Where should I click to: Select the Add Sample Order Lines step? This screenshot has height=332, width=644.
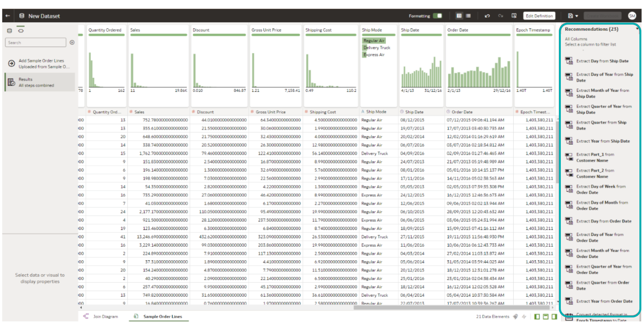[40, 63]
